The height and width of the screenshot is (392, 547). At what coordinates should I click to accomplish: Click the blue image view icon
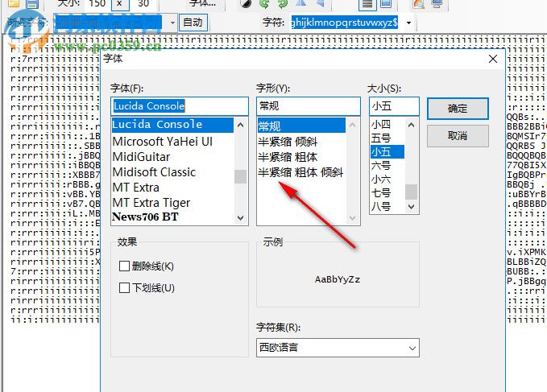coord(385,4)
